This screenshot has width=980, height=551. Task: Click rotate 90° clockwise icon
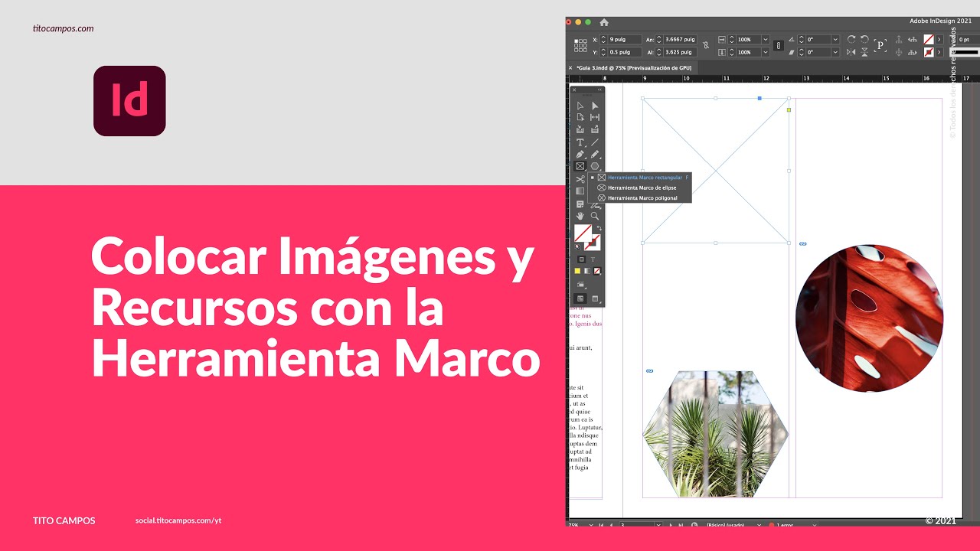[x=851, y=39]
